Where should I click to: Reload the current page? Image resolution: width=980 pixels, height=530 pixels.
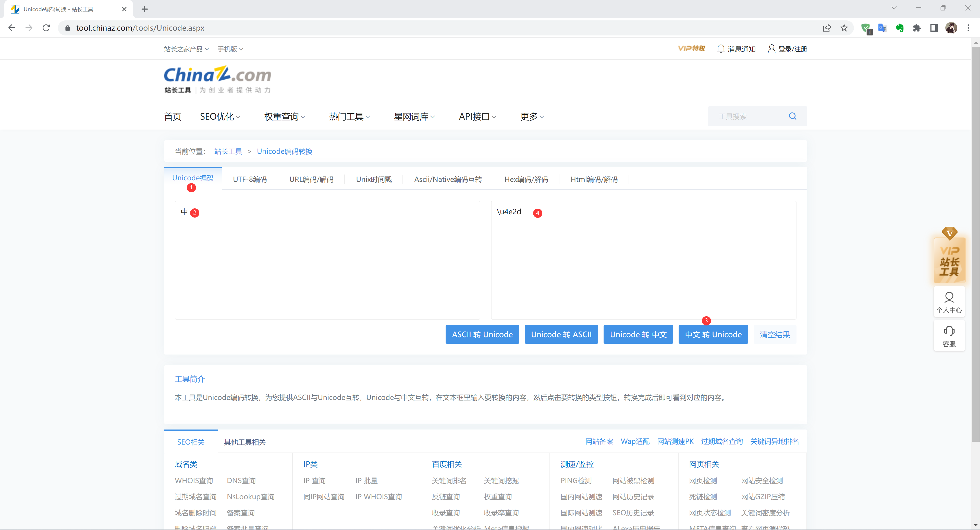(x=46, y=28)
